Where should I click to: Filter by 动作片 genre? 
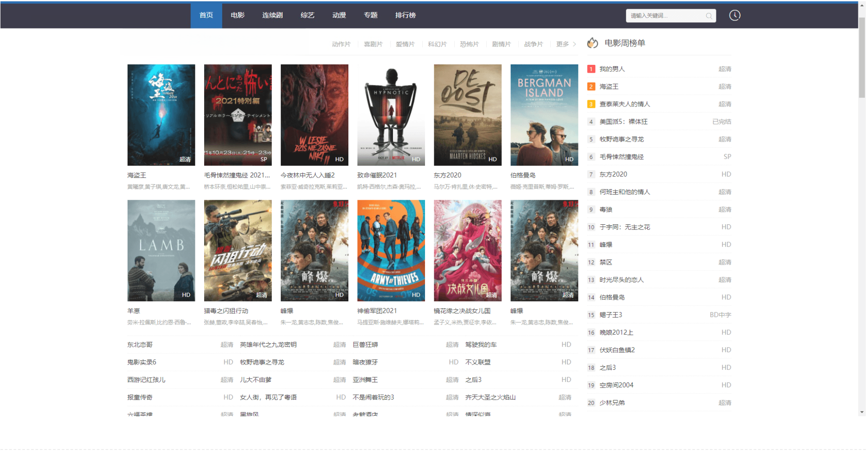click(x=341, y=44)
